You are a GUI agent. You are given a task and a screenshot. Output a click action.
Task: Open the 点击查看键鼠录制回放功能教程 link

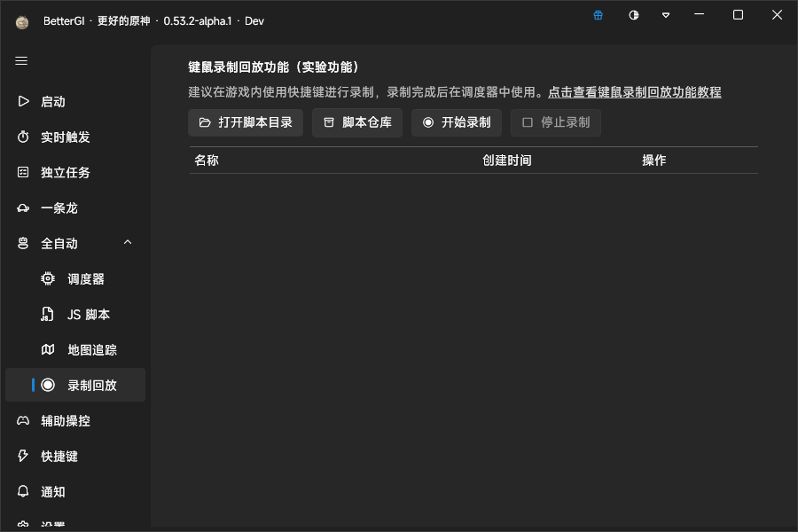tap(635, 92)
